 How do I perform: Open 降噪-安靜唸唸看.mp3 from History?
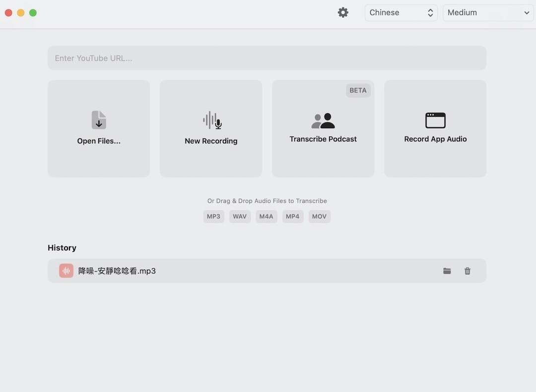coord(117,271)
